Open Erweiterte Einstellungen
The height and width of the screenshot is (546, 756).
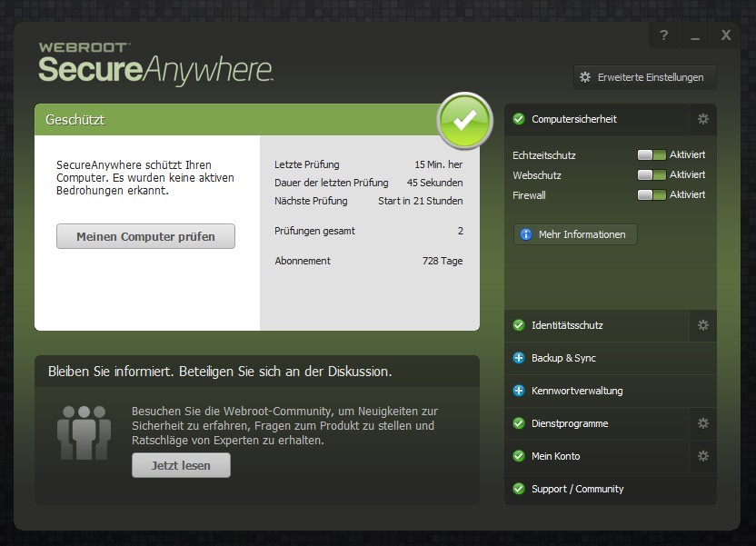(x=644, y=77)
